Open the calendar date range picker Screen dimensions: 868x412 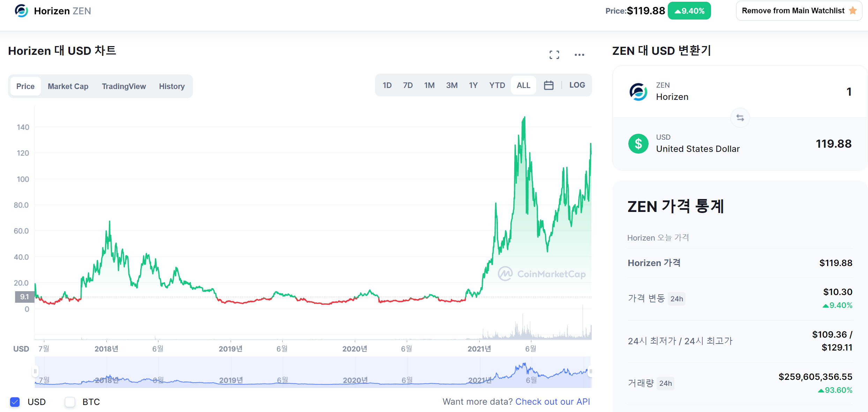click(548, 85)
